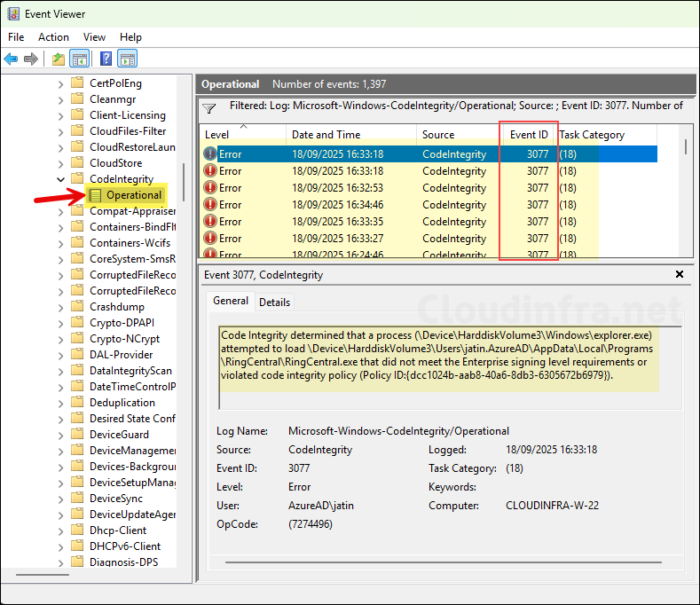Viewport: 700px width, 605px height.
Task: Collapse the CodeIntegrity tree node
Action: [60, 179]
